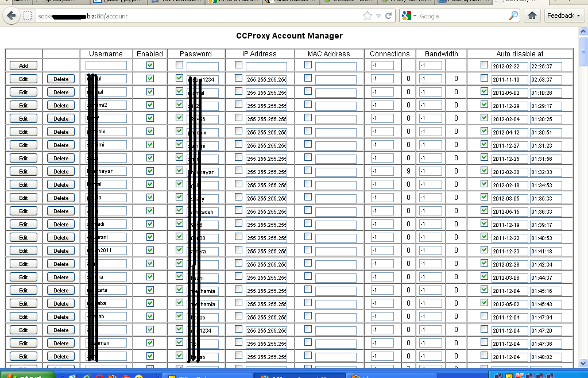The height and width of the screenshot is (378, 588).
Task: Bookmark this page with the star icon
Action: pos(367,16)
